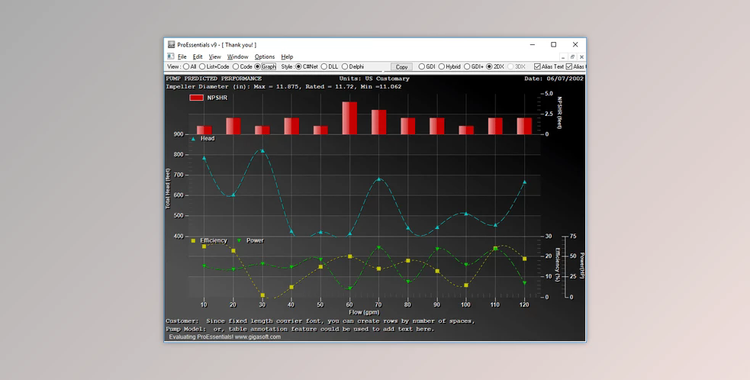Click the Head data point at flow 120

525,182
